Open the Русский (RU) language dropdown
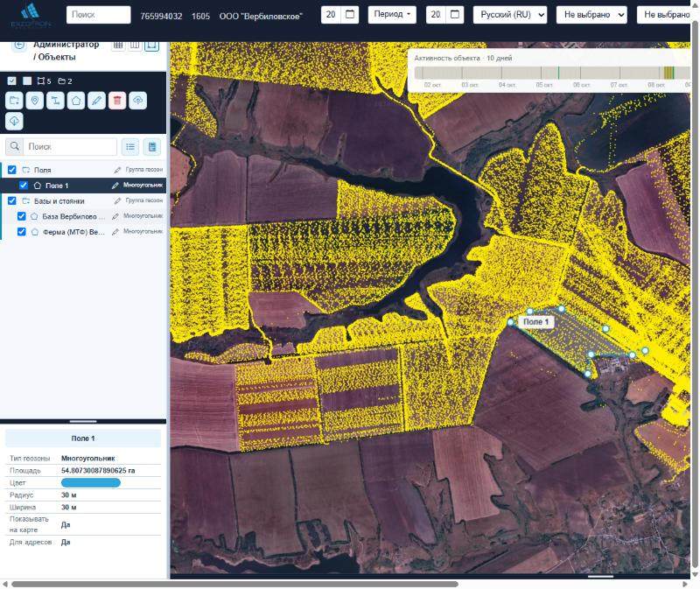 [x=510, y=15]
